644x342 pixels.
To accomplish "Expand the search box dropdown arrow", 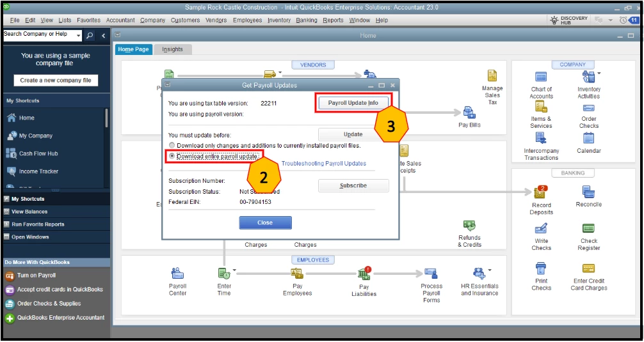I will (x=79, y=36).
